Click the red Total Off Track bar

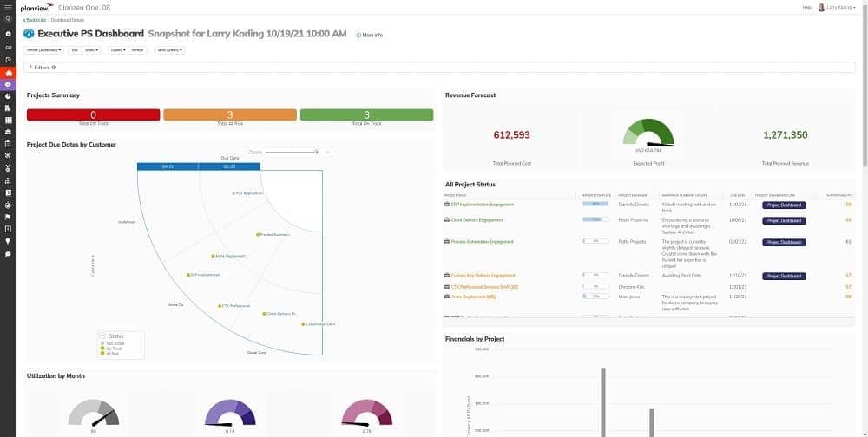tap(93, 114)
